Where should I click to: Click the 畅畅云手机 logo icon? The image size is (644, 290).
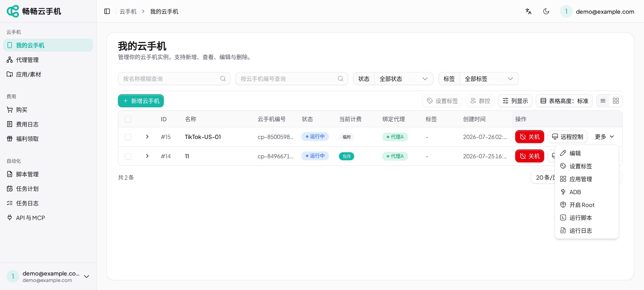[13, 11]
